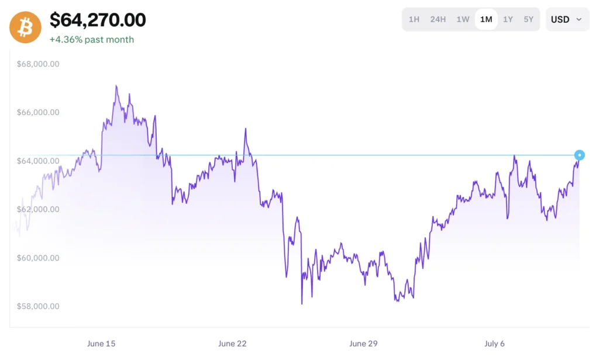
Task: Choose the 1W chart range
Action: click(x=463, y=19)
